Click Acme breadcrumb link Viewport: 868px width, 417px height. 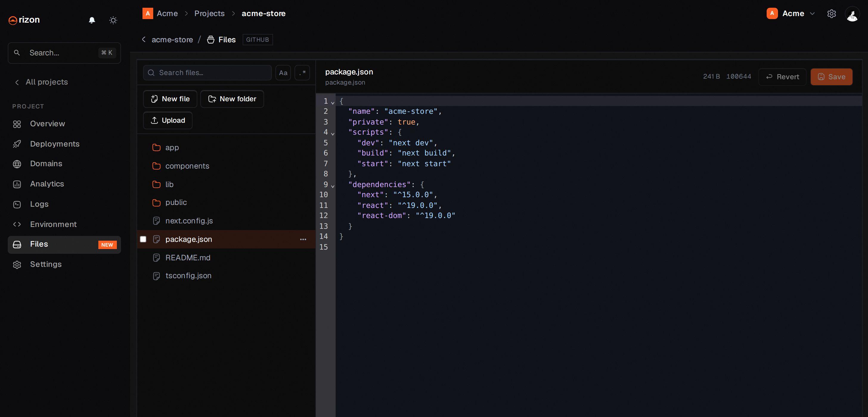click(x=167, y=13)
